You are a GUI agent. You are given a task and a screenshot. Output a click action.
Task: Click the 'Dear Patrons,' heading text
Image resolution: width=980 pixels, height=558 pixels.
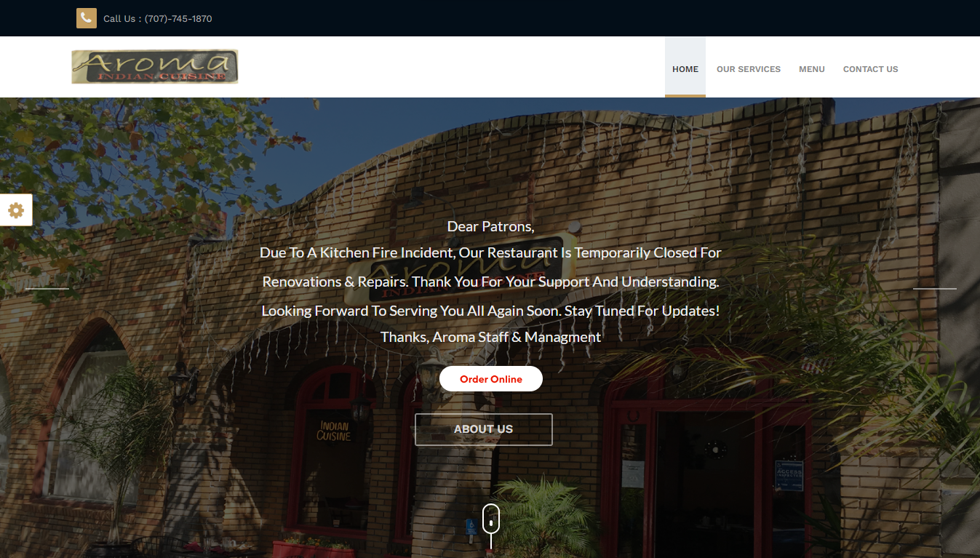(490, 226)
